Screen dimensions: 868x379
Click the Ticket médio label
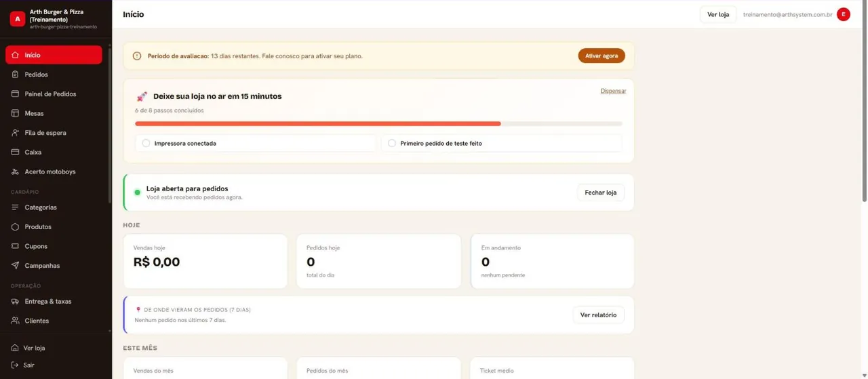pyautogui.click(x=497, y=371)
